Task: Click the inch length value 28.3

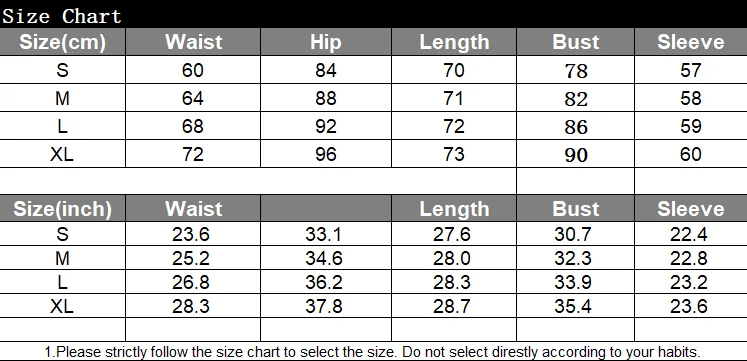Action: [452, 282]
